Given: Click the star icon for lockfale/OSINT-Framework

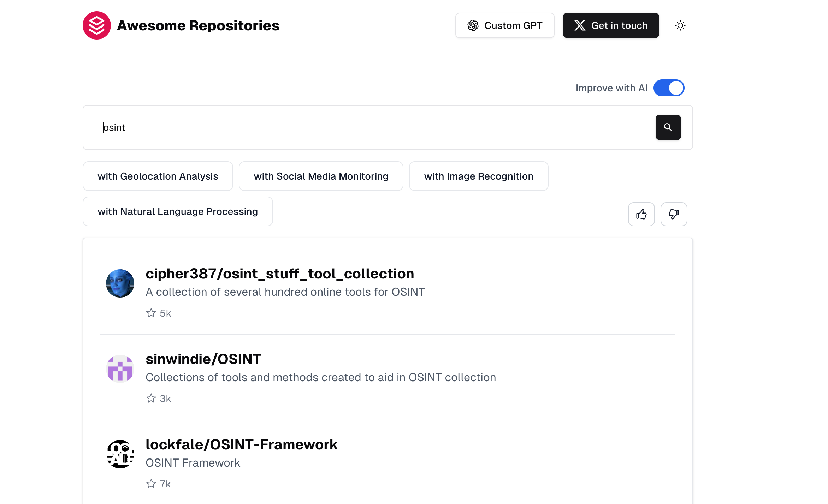Looking at the screenshot, I should pyautogui.click(x=151, y=484).
